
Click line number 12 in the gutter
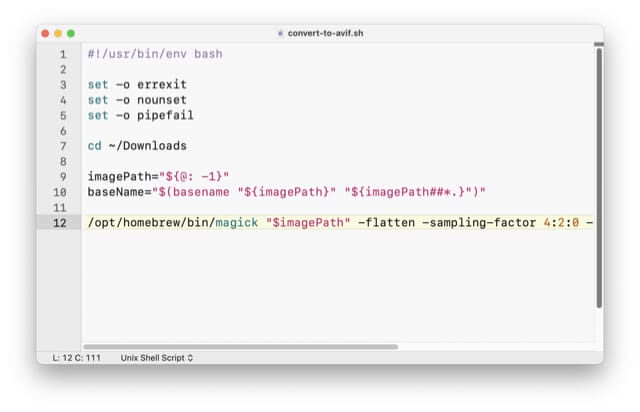click(x=60, y=223)
